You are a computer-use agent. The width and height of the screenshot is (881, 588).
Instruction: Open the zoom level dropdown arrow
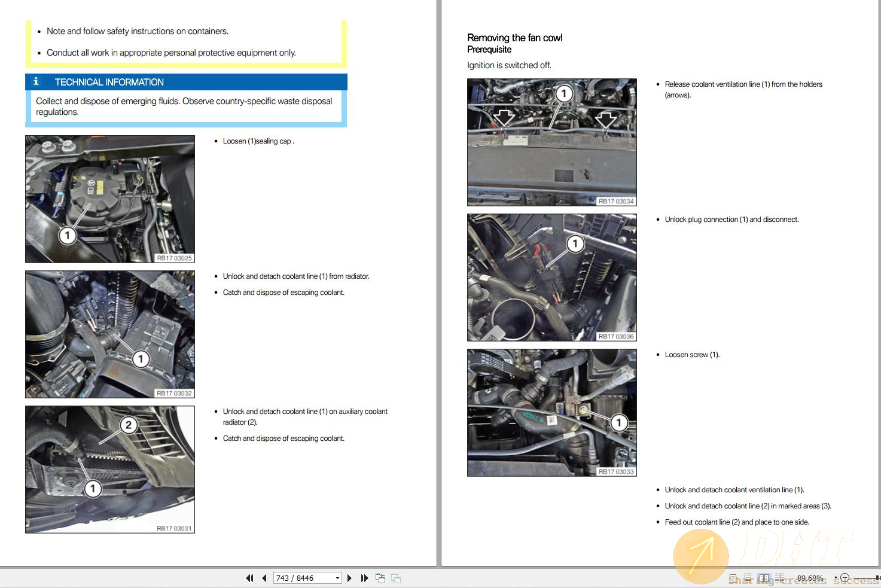click(x=836, y=578)
